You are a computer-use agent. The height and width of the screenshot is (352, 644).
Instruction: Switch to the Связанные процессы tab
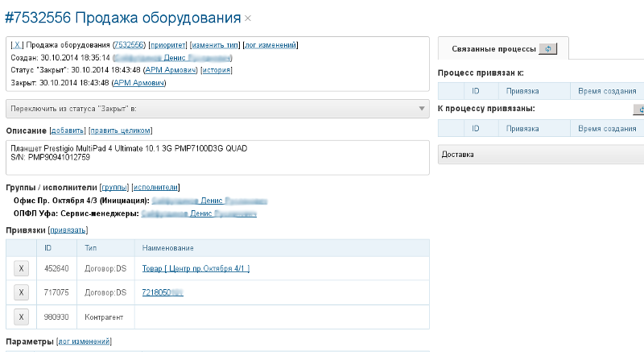494,49
